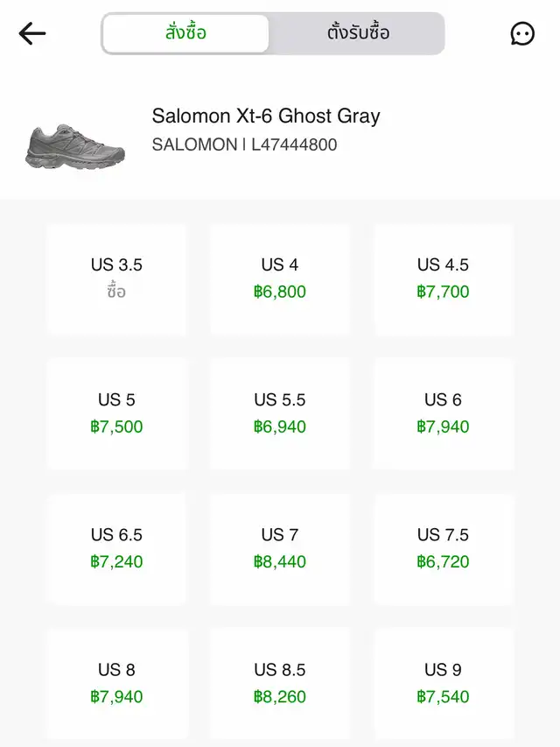Tap the ซื้อ label under US 3.5

[x=116, y=292]
